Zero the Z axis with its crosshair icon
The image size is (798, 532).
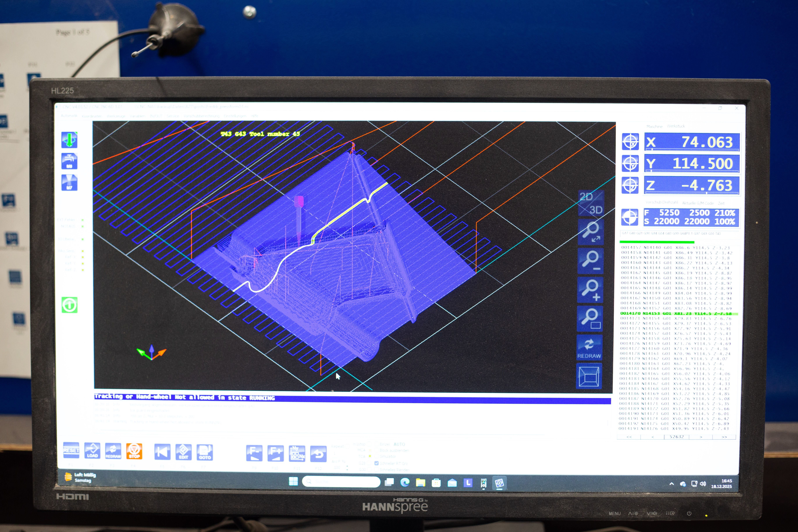click(630, 185)
